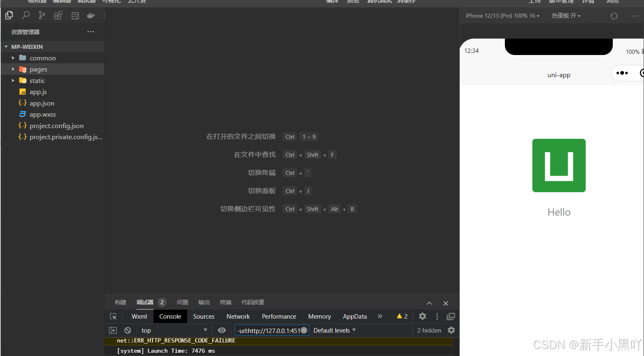Undock the devtools panel into separate window

click(451, 316)
